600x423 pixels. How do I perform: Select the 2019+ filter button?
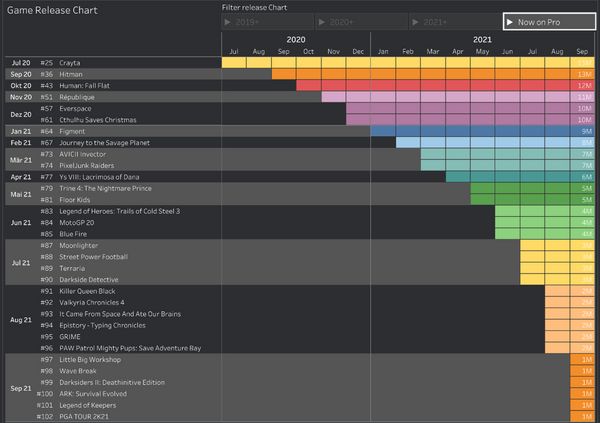(x=267, y=22)
